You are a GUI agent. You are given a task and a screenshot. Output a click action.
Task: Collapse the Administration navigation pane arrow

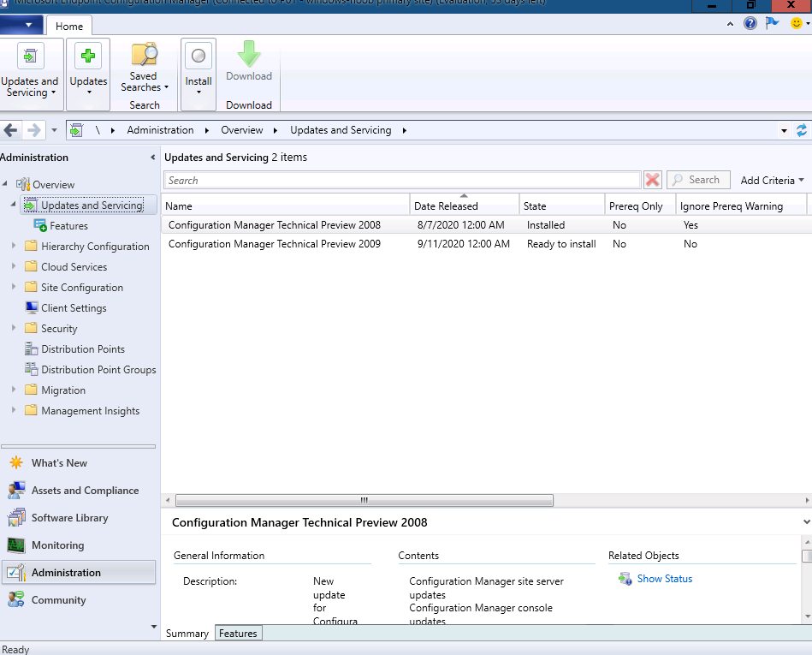point(153,157)
